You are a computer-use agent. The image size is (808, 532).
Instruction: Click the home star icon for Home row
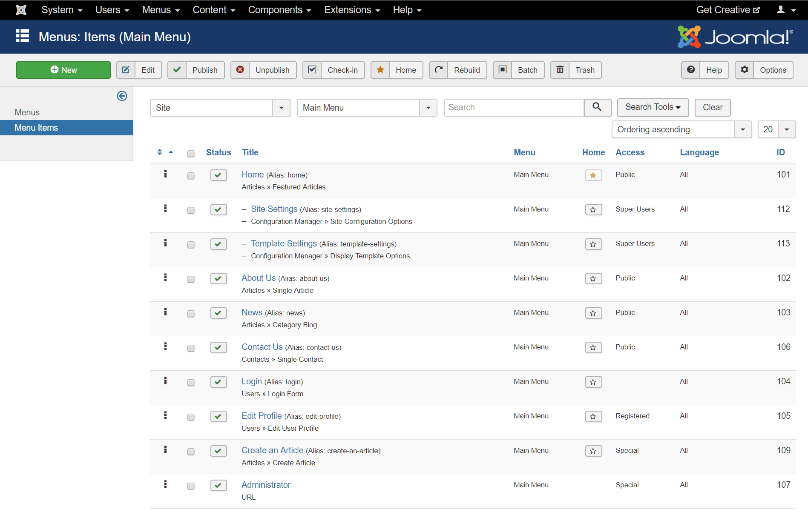tap(593, 175)
